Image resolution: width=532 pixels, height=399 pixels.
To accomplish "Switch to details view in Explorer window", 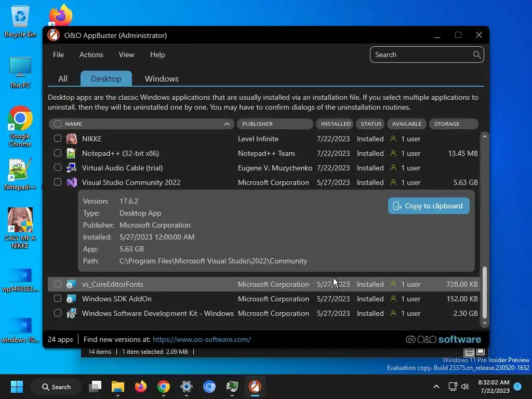I will pyautogui.click(x=469, y=352).
